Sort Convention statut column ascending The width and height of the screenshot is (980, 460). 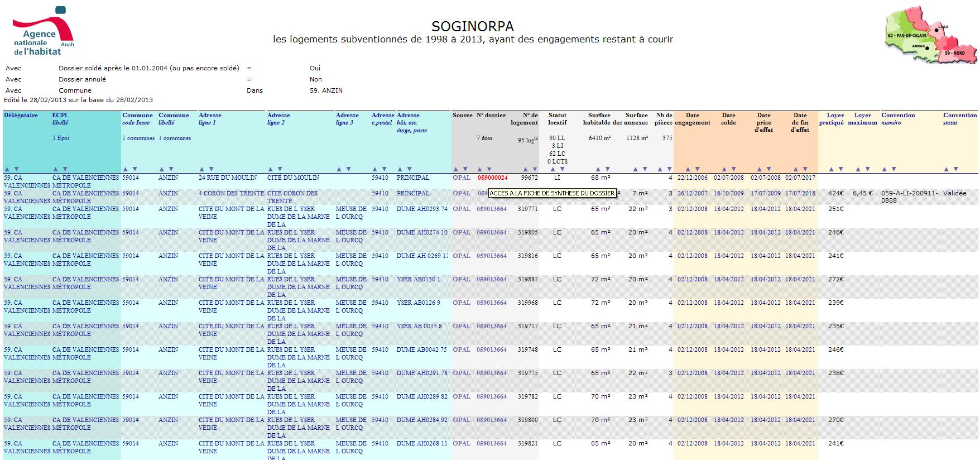click(946, 169)
